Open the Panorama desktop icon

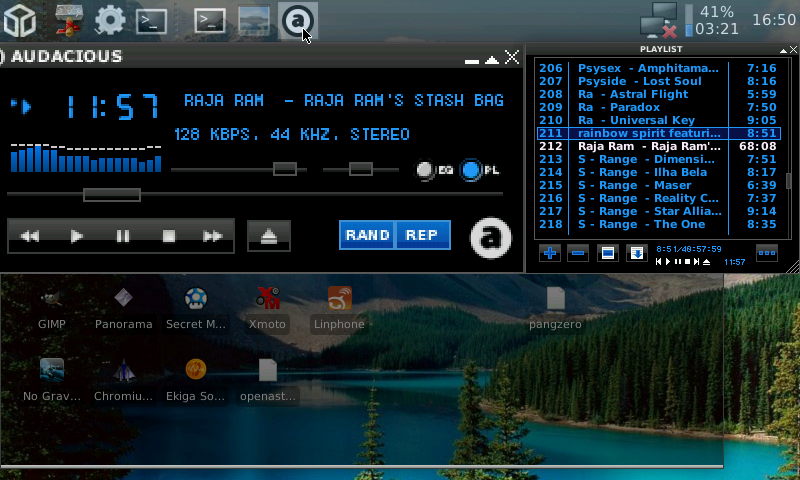tap(123, 309)
